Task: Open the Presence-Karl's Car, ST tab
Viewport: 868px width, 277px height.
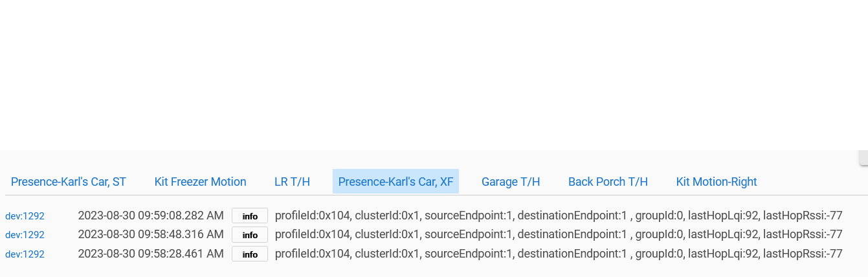Action: tap(69, 182)
